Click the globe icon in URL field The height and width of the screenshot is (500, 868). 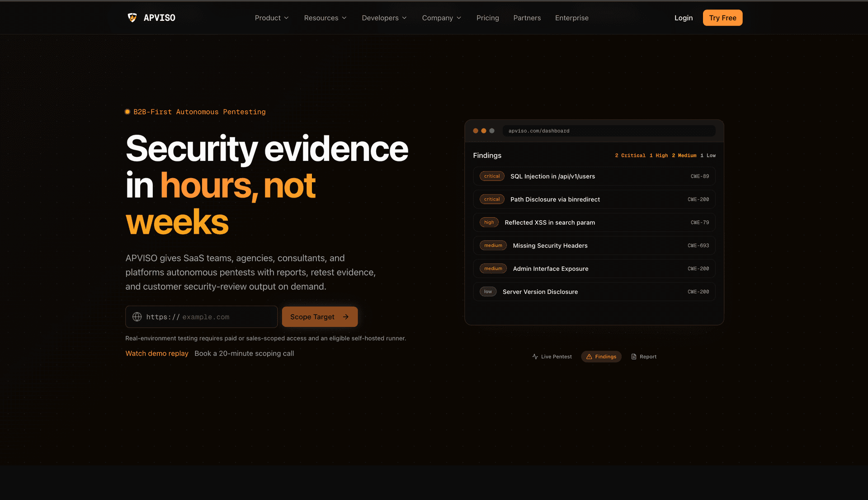137,317
